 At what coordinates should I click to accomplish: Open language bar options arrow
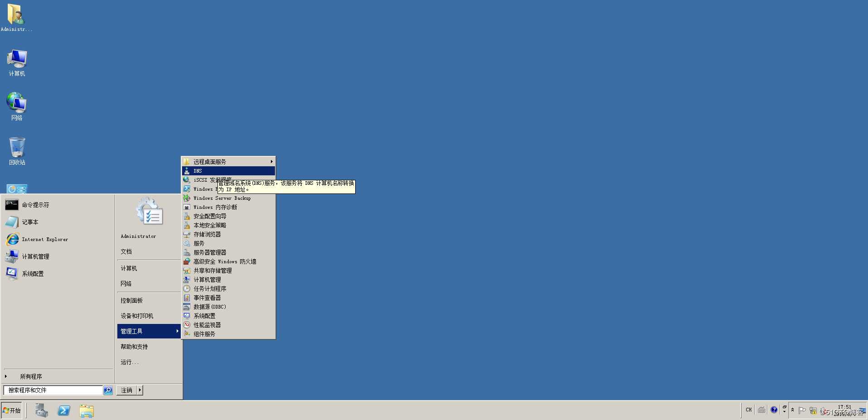point(784,412)
